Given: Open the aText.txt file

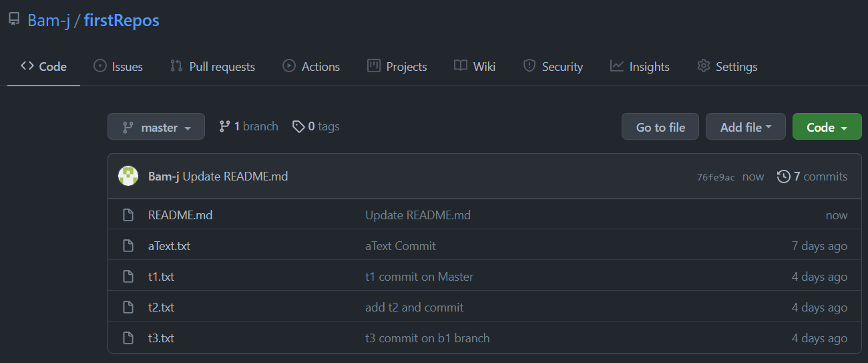Looking at the screenshot, I should click(169, 246).
